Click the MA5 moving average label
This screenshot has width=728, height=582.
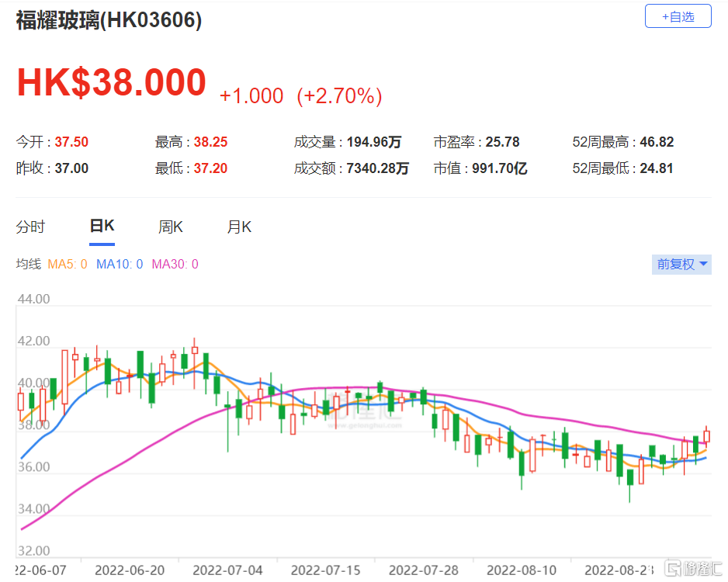(x=68, y=264)
